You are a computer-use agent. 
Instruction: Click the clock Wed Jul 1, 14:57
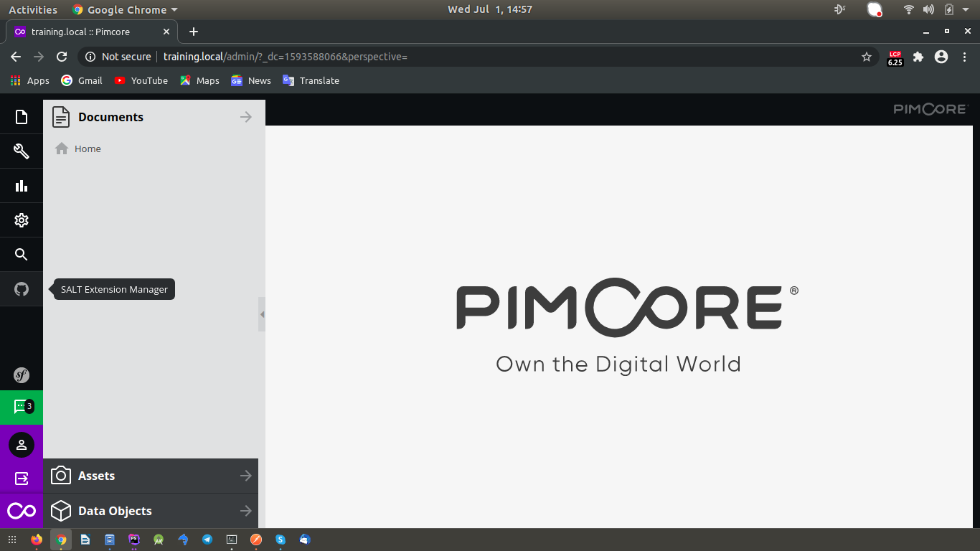[x=490, y=9]
